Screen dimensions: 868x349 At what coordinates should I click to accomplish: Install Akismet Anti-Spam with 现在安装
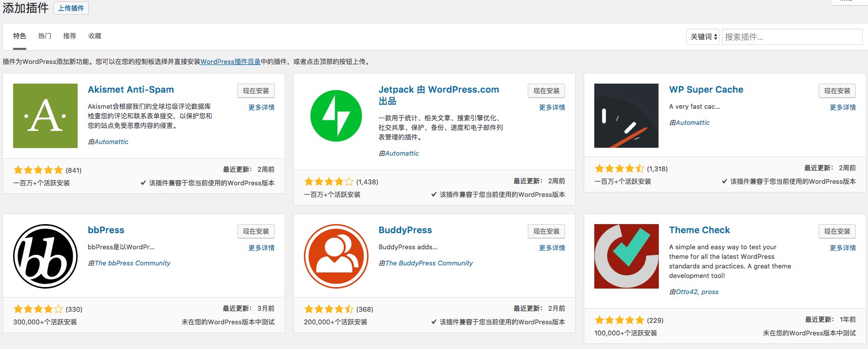pos(256,91)
